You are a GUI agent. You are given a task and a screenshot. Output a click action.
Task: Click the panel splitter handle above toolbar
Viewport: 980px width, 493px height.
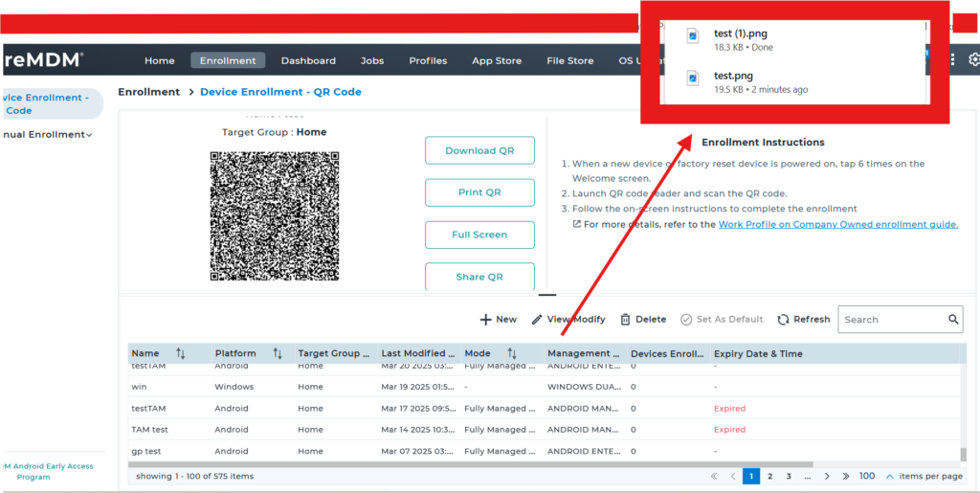[x=546, y=294]
